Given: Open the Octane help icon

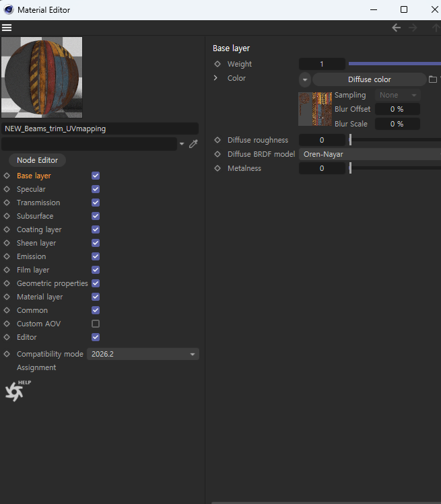Looking at the screenshot, I should (16, 391).
